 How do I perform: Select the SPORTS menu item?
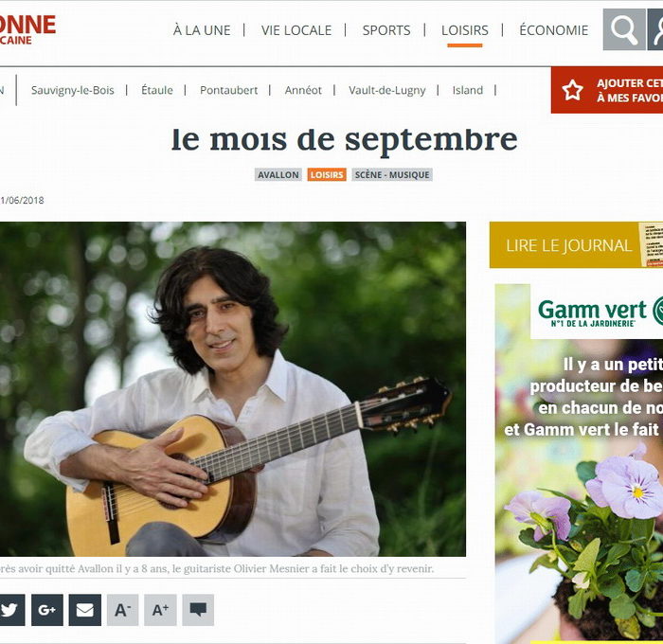click(386, 30)
